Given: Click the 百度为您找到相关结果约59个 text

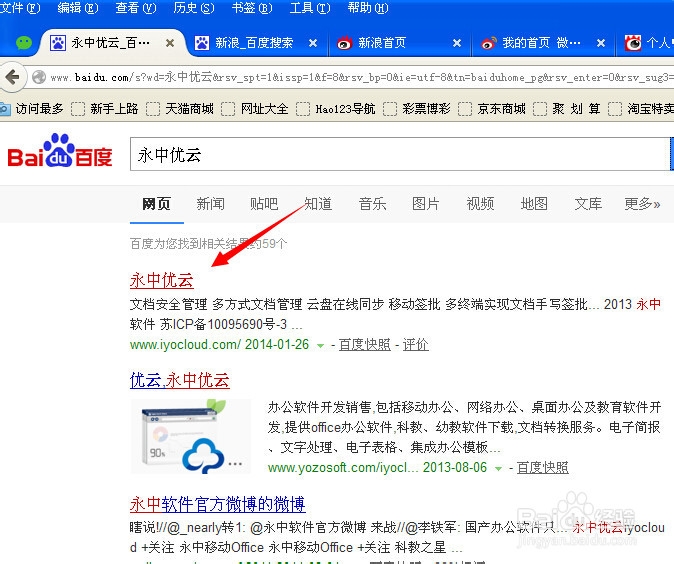Looking at the screenshot, I should pyautogui.click(x=208, y=244).
